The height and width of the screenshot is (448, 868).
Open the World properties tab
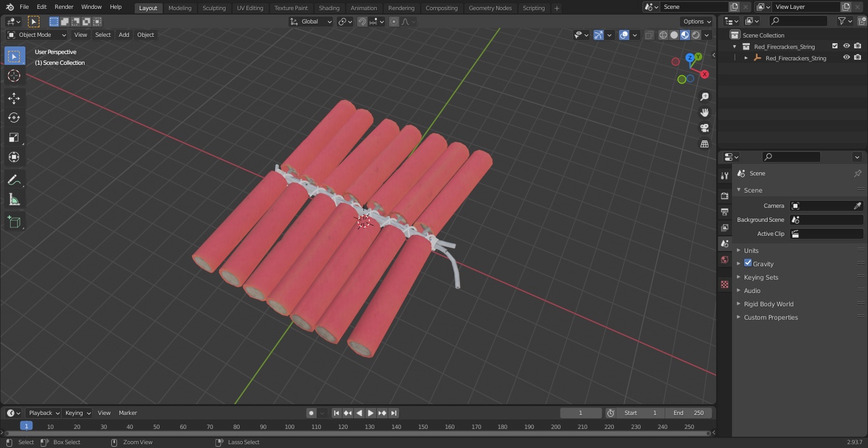(x=724, y=259)
